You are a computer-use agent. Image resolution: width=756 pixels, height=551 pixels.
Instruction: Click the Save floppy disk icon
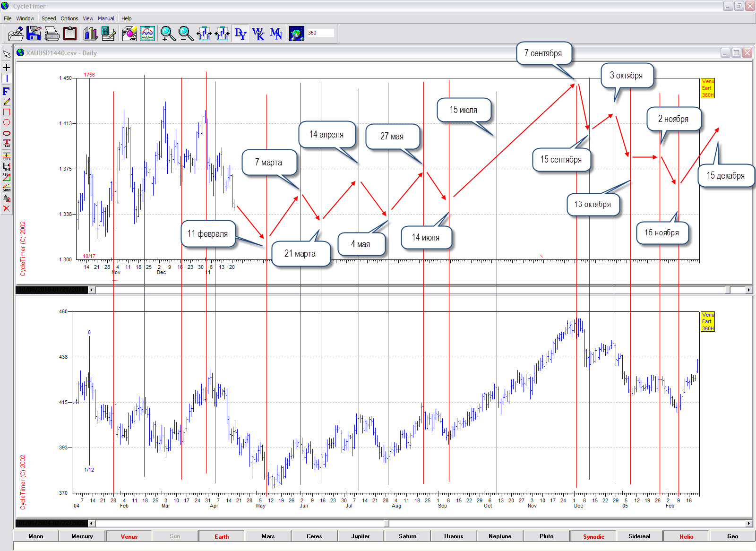click(34, 34)
